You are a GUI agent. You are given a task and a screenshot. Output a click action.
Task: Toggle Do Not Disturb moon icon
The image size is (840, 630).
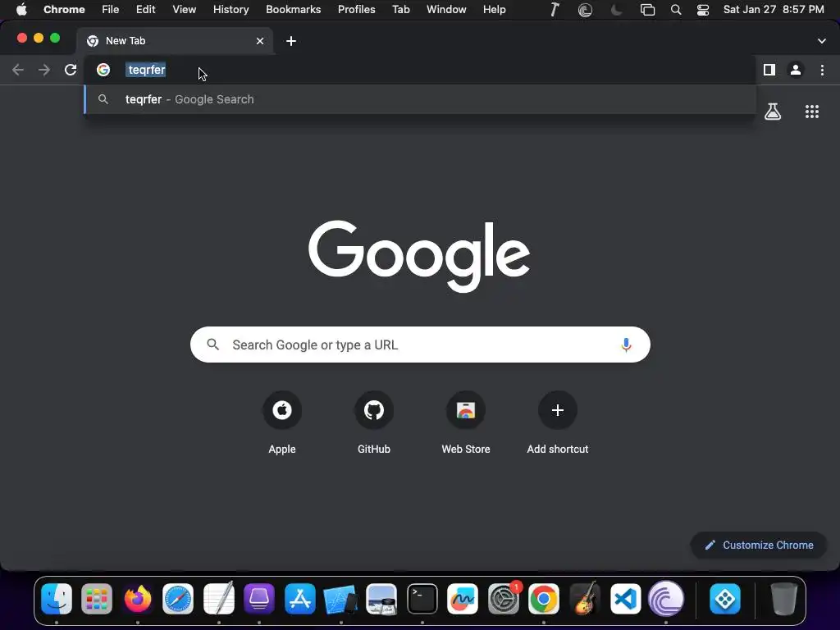click(617, 10)
